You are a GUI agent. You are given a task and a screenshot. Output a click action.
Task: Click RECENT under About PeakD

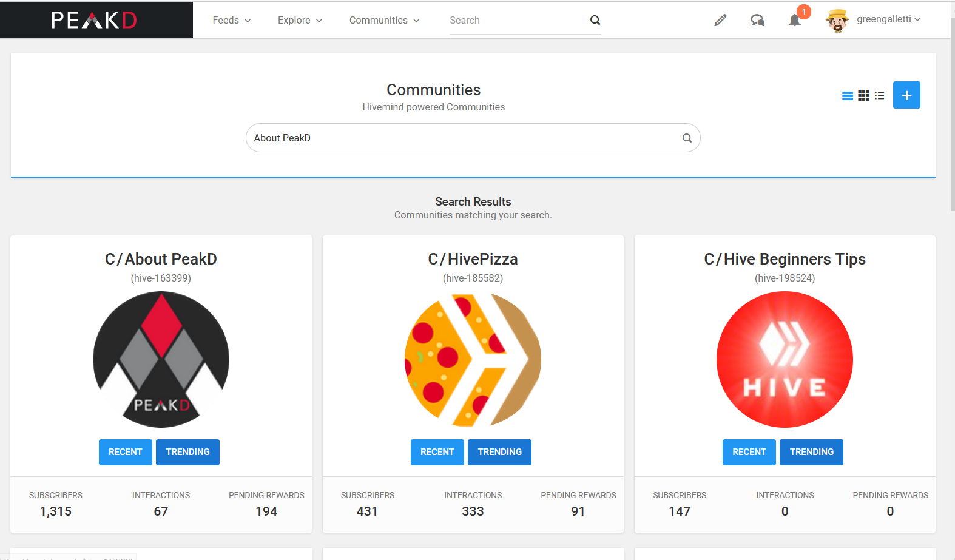coord(126,452)
